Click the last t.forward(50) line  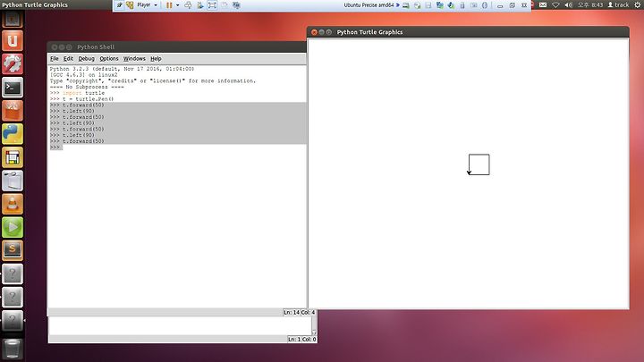pos(77,141)
